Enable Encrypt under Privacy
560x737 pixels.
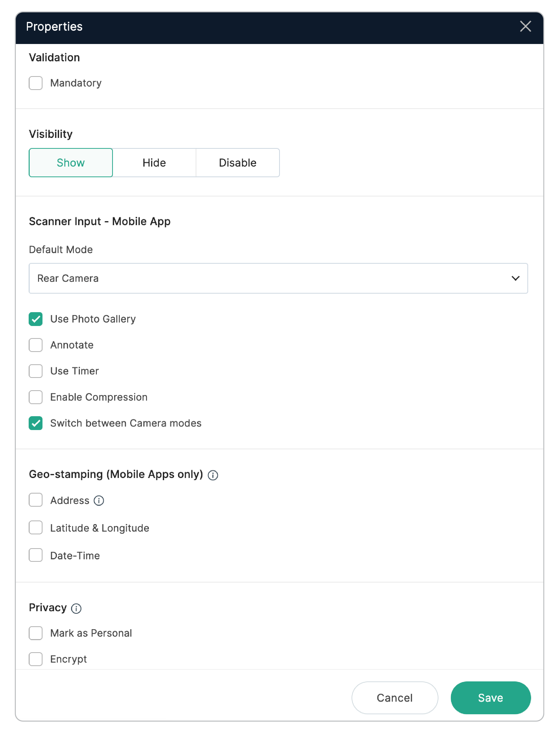pyautogui.click(x=35, y=659)
